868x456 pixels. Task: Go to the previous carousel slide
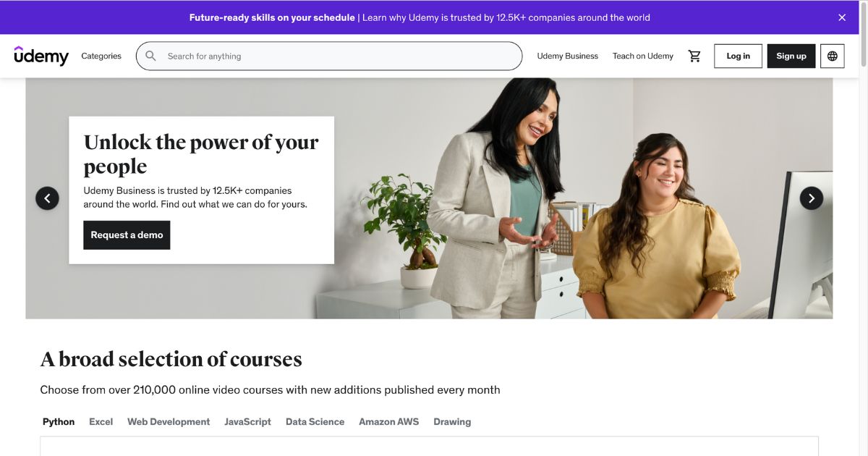pos(47,198)
